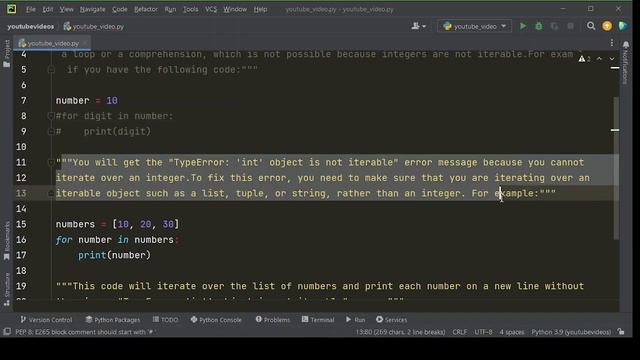This screenshot has width=640, height=360.
Task: Change CRLF line separator in status bar
Action: (x=460, y=332)
